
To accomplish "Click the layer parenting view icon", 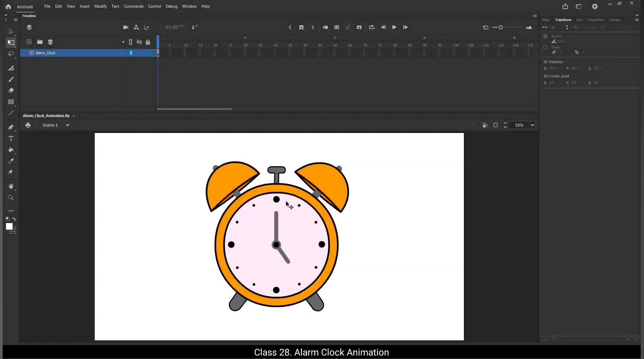I will click(x=136, y=27).
